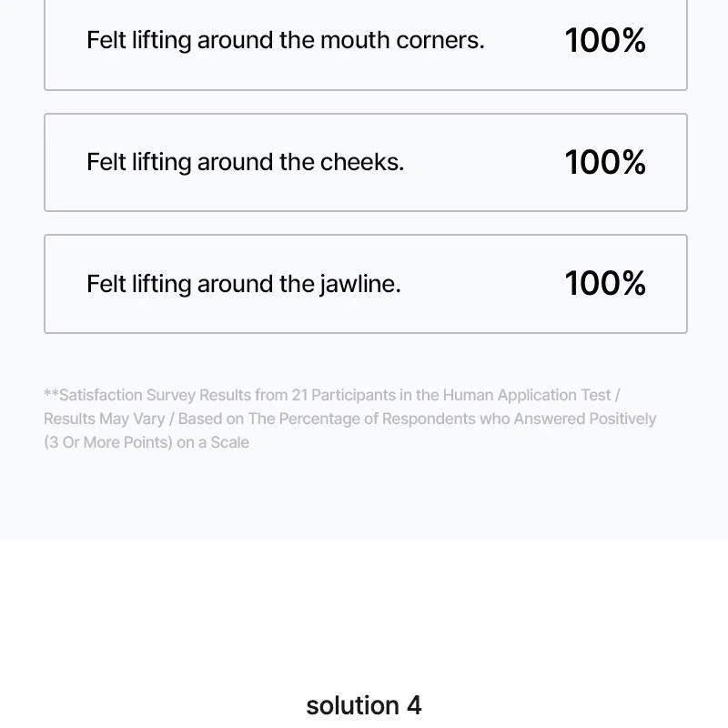This screenshot has height=728, width=728.
Task: Click the 100% value beside jawline
Action: pyautogui.click(x=605, y=284)
